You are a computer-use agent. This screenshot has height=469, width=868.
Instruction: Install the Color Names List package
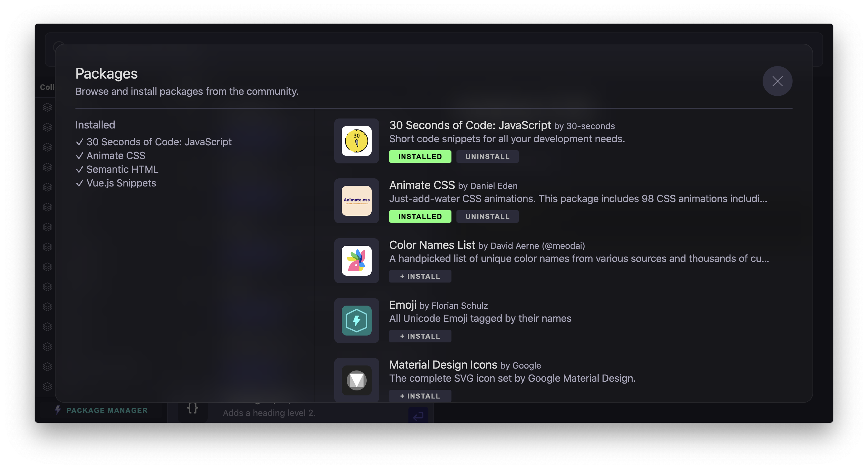[x=420, y=276]
